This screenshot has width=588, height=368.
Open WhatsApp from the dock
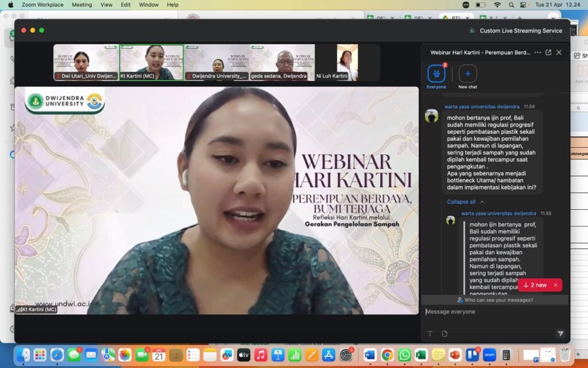(405, 355)
